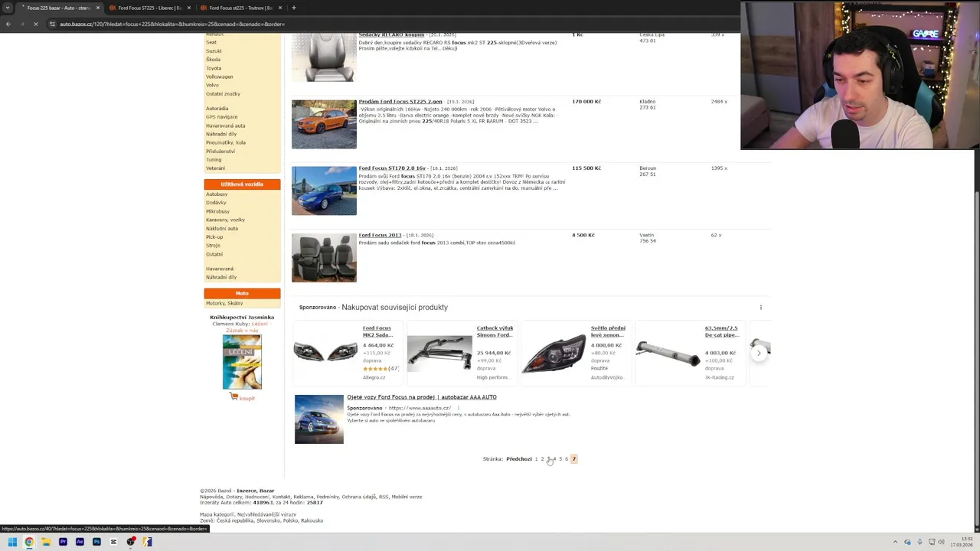Stop loading the page with X button

(x=35, y=24)
